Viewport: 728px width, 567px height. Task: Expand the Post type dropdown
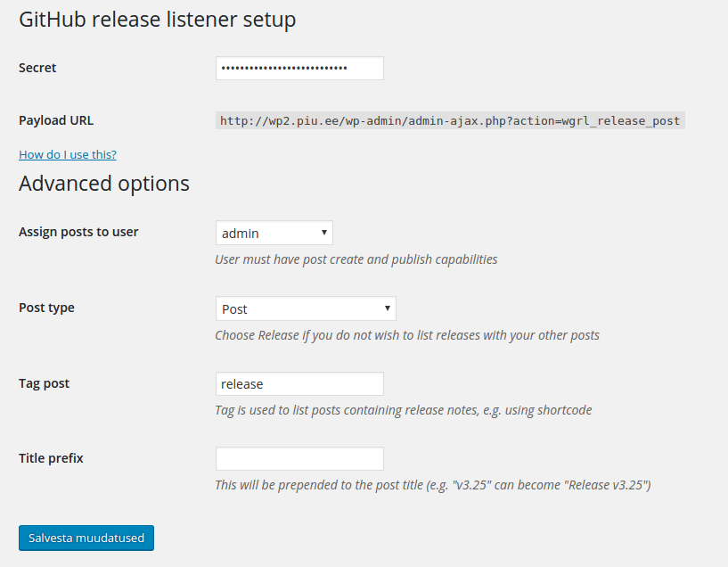click(306, 308)
